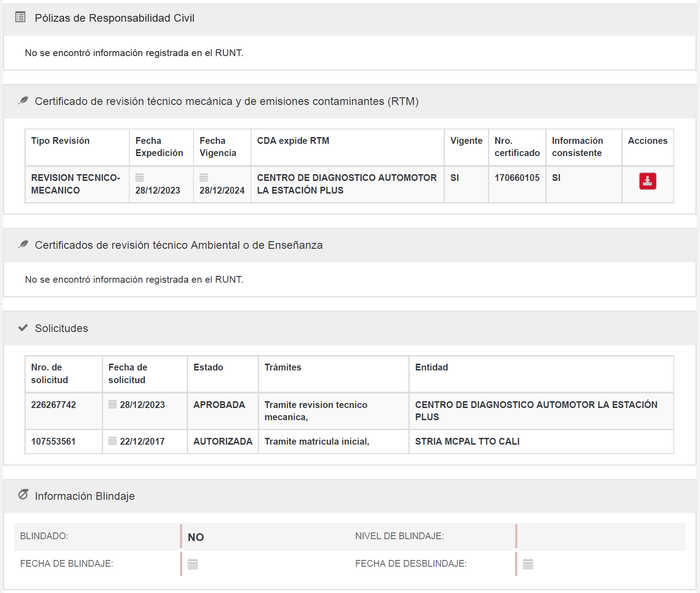Select CENTRO DE DIAGNOSTICO AUTOMOTOR cell in RTM table
The image size is (700, 593).
click(x=348, y=184)
